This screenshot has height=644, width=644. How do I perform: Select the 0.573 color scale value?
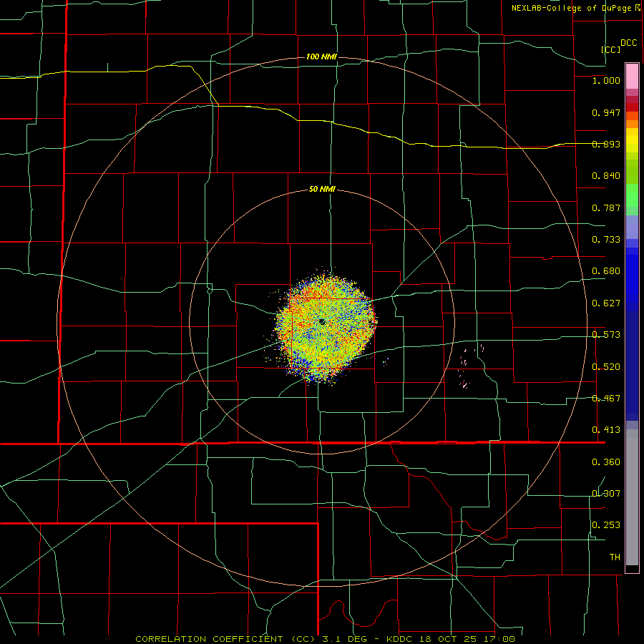click(x=606, y=335)
